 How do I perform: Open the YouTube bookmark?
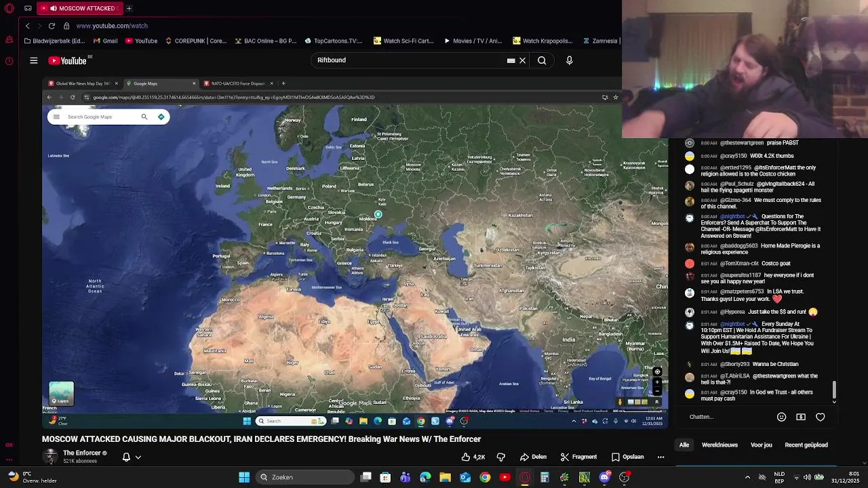coord(141,41)
